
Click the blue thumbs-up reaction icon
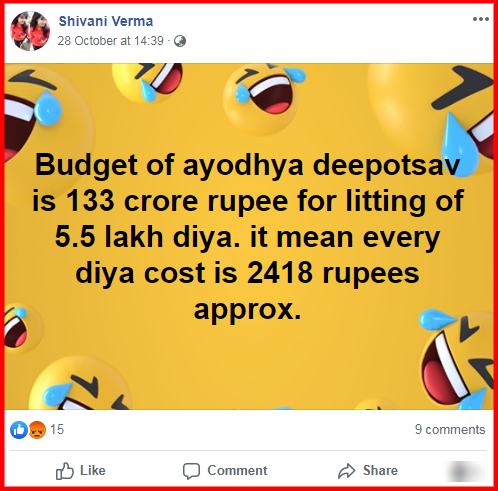click(x=19, y=430)
